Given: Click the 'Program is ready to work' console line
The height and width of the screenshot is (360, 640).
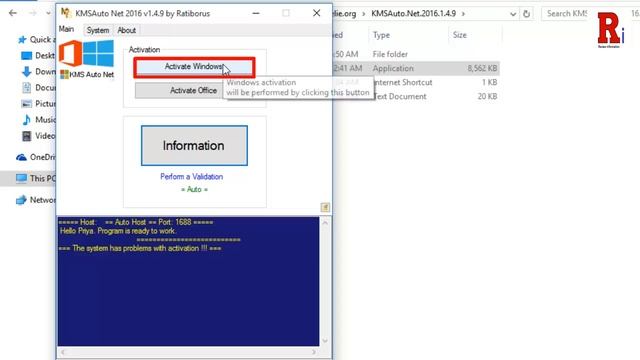Looking at the screenshot, I should pyautogui.click(x=118, y=231).
